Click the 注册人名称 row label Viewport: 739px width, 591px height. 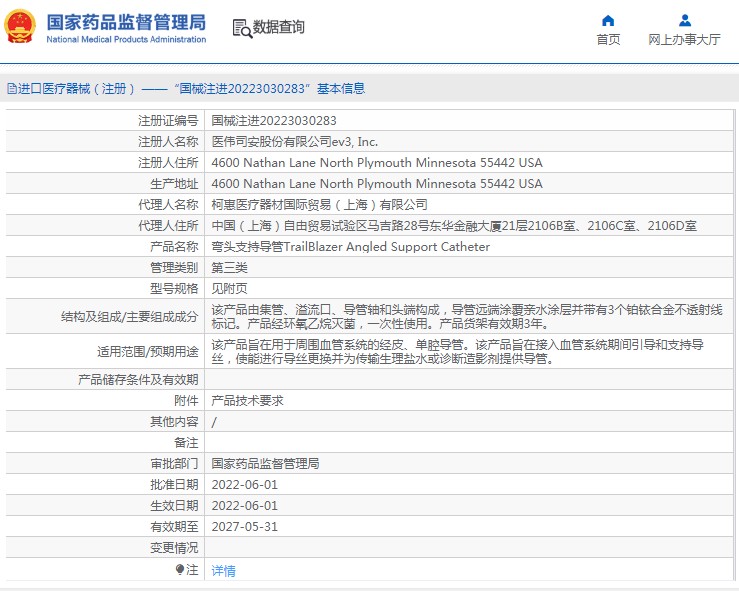[168, 142]
